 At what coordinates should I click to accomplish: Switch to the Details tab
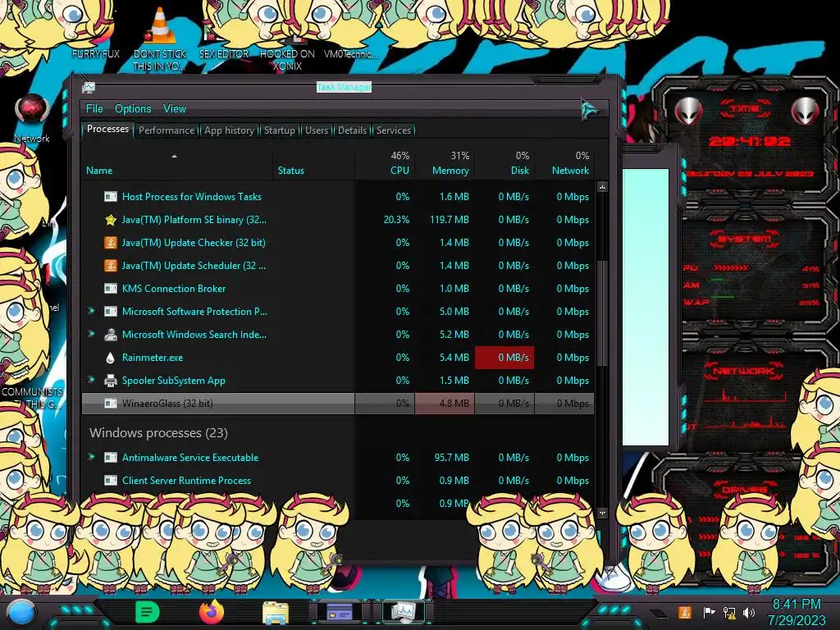point(353,130)
